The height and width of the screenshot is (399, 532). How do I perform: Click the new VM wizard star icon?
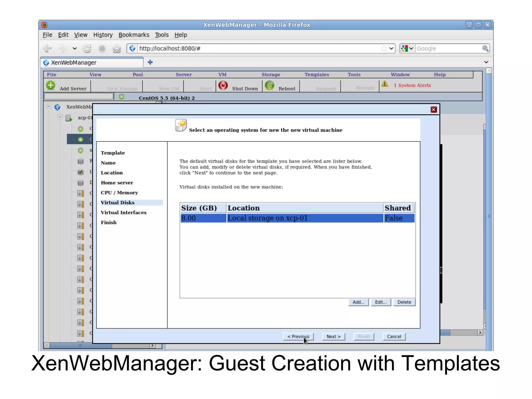(x=181, y=125)
